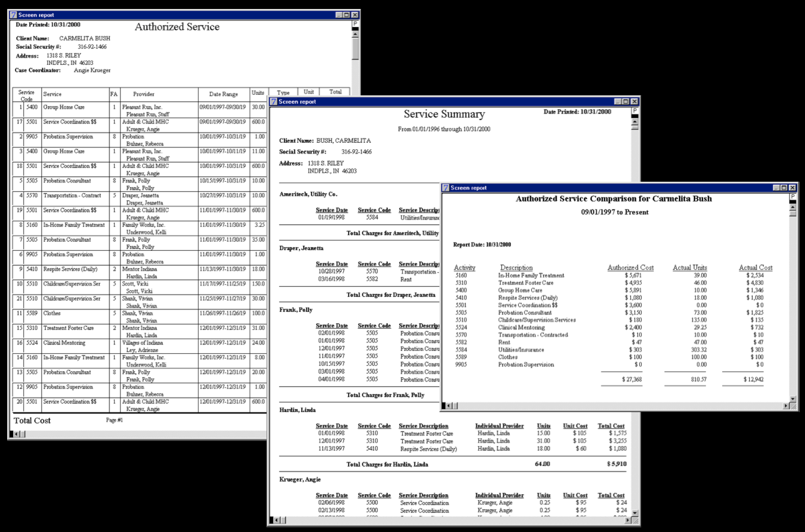Click the 'Actual Cost' column header

755,267
